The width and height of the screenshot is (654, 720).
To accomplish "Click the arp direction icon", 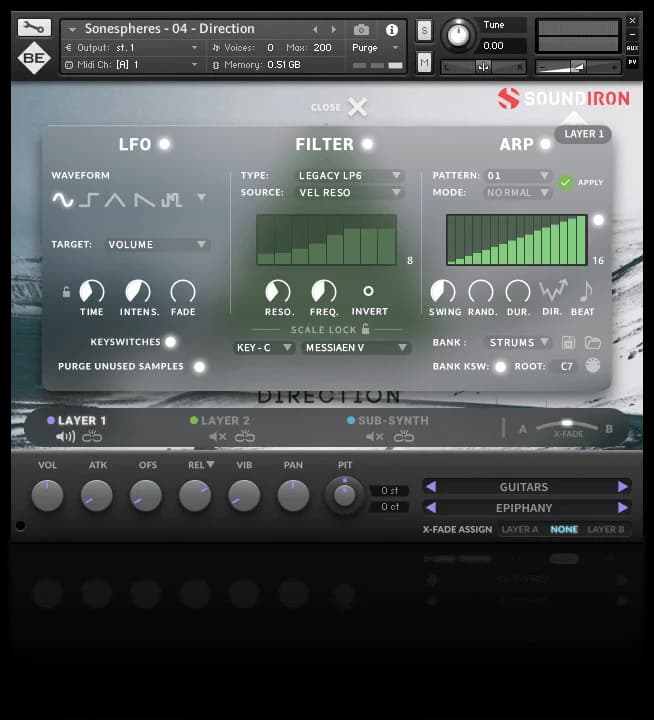I will [552, 291].
